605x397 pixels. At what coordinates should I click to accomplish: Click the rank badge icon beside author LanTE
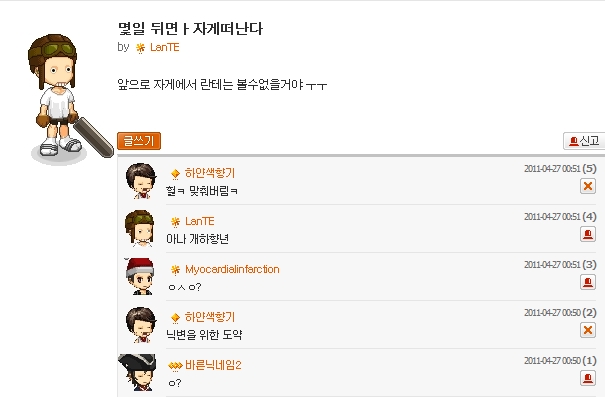point(140,48)
